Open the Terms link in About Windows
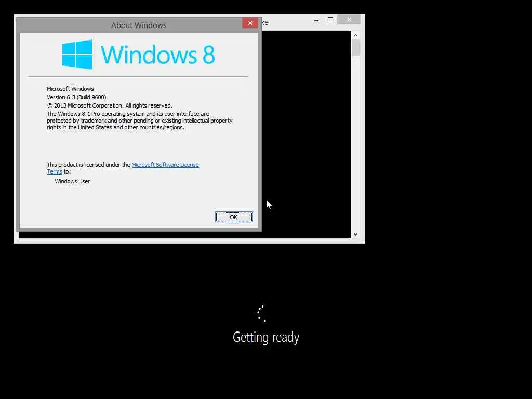 [x=54, y=171]
